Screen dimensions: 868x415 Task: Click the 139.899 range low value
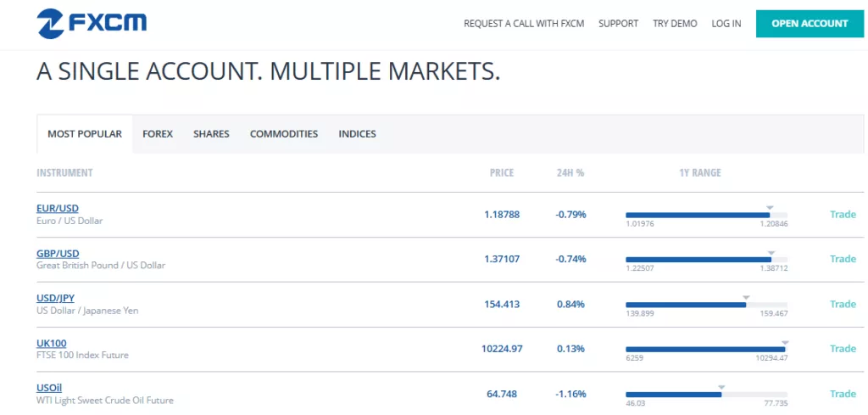pos(640,314)
